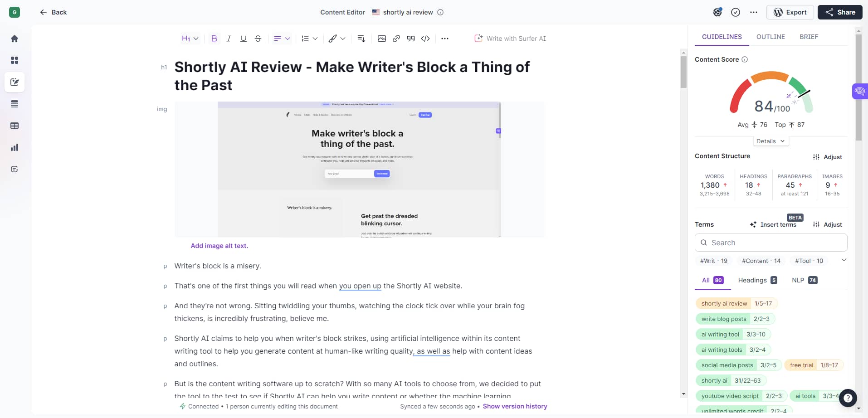The height and width of the screenshot is (418, 868).
Task: Open the H1 heading style dropdown
Action: 190,39
